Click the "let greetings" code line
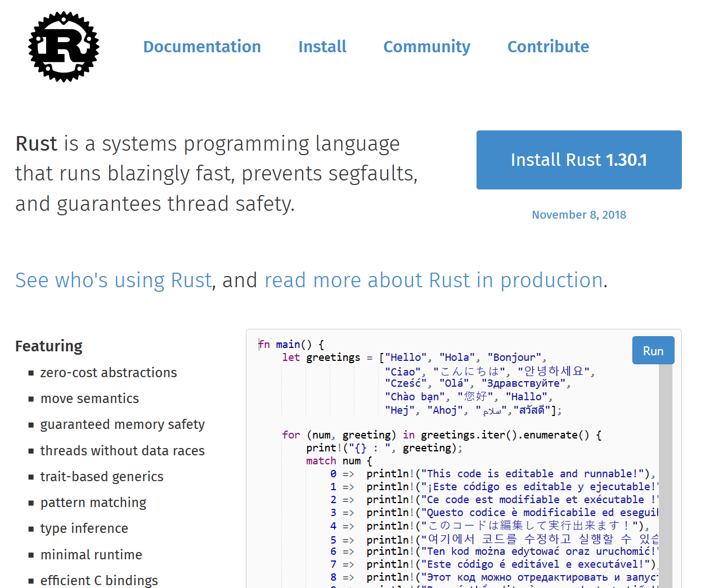The image size is (719, 588). coord(321,358)
